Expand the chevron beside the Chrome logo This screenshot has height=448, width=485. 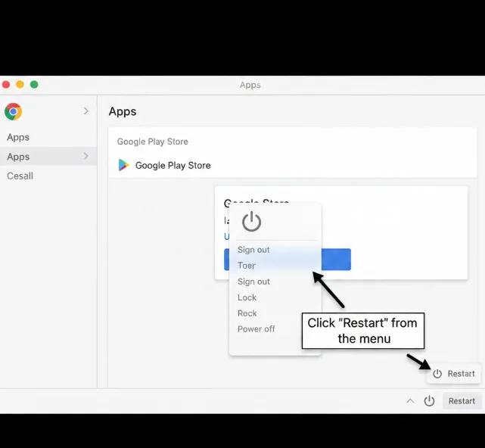[x=85, y=111]
